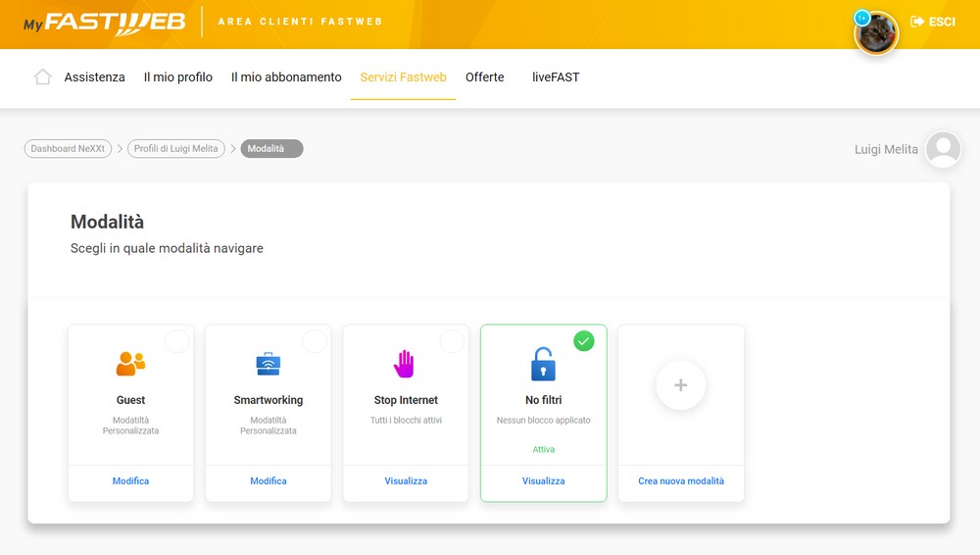This screenshot has width=980, height=555.
Task: Activate the Smartworking mode radio circle
Action: (315, 341)
